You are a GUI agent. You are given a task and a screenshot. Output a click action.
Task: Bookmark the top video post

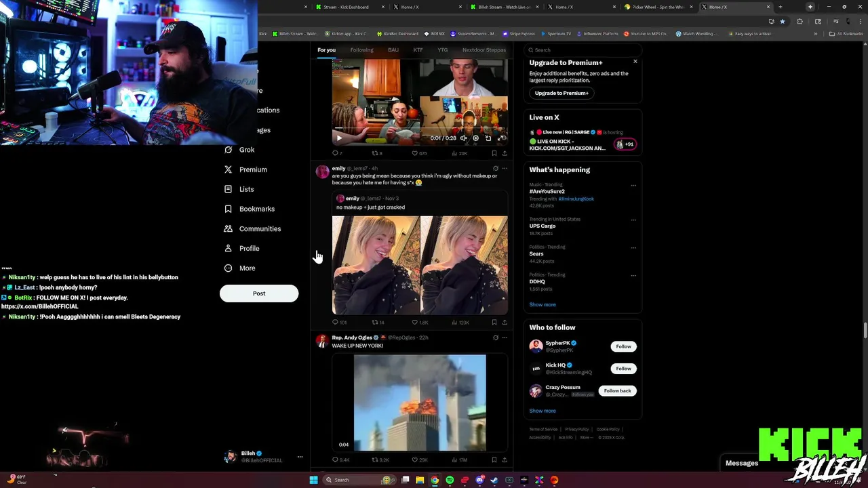(x=494, y=153)
